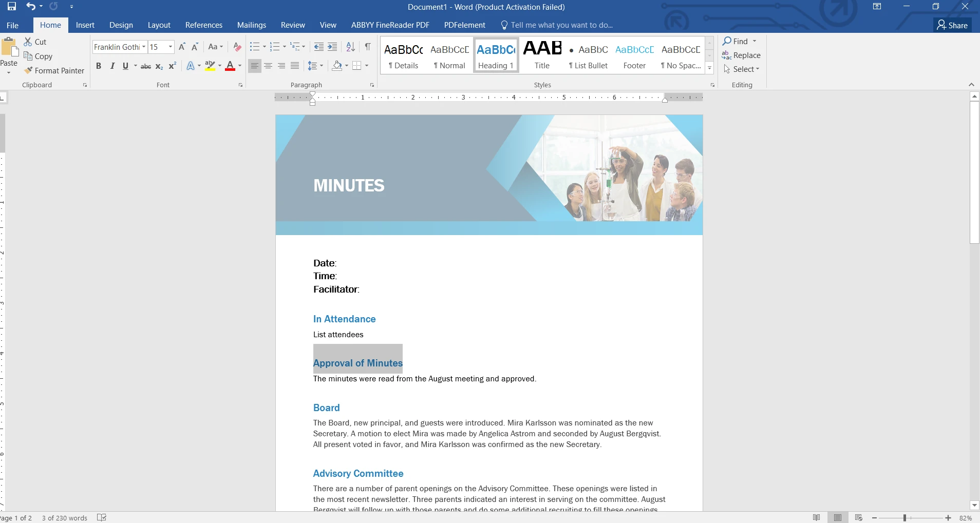Increase font size with Grow Font
980x523 pixels.
pos(182,47)
